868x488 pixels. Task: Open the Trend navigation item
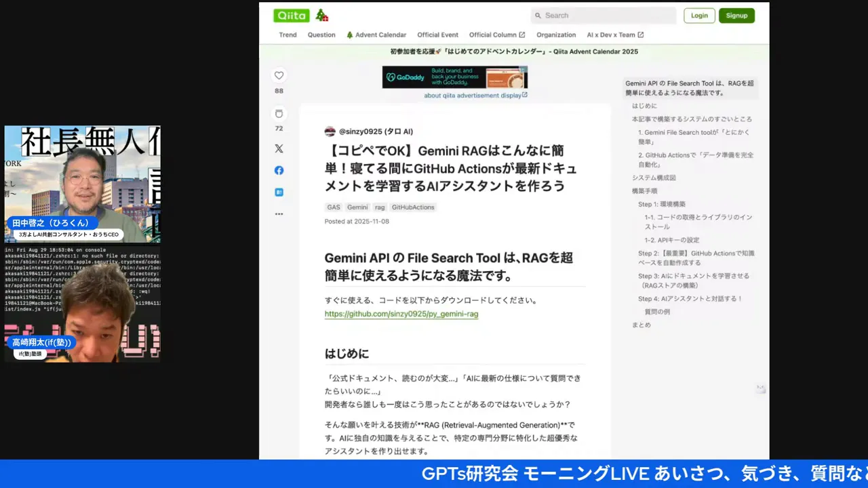(x=288, y=35)
